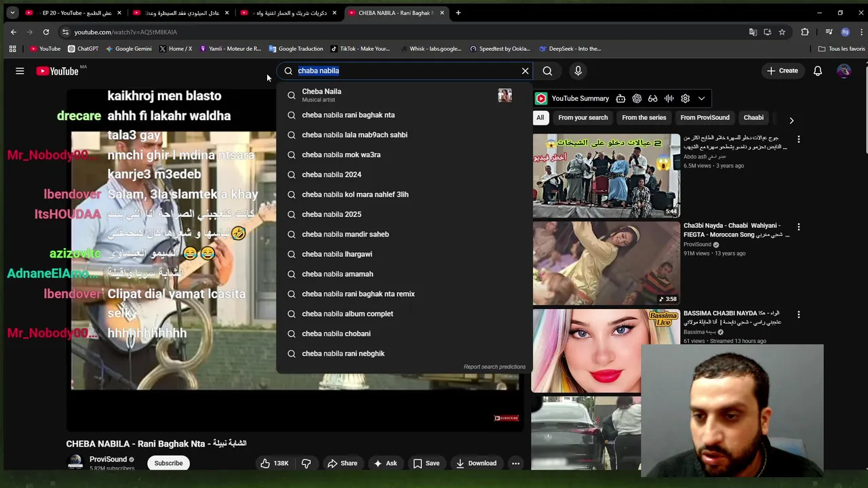Clear the search box with X
Viewport: 868px width, 488px height.
tap(525, 70)
